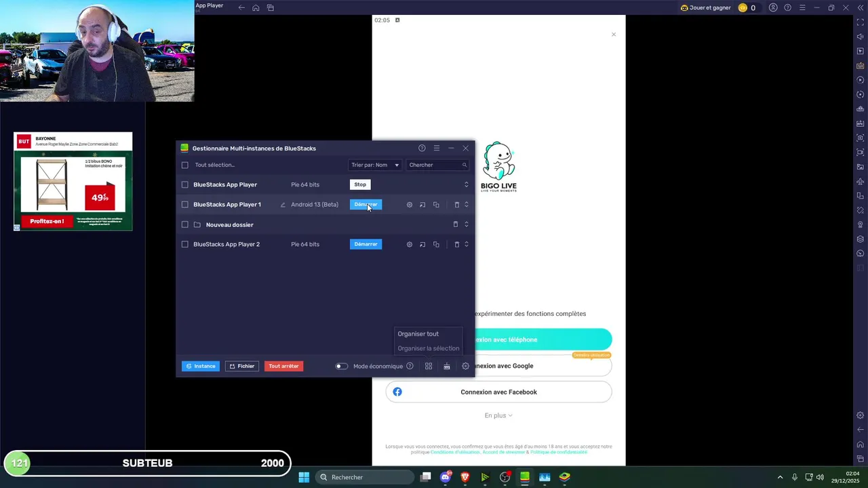Check the Tout sélection checkbox
This screenshot has width=868, height=488.
(184, 165)
